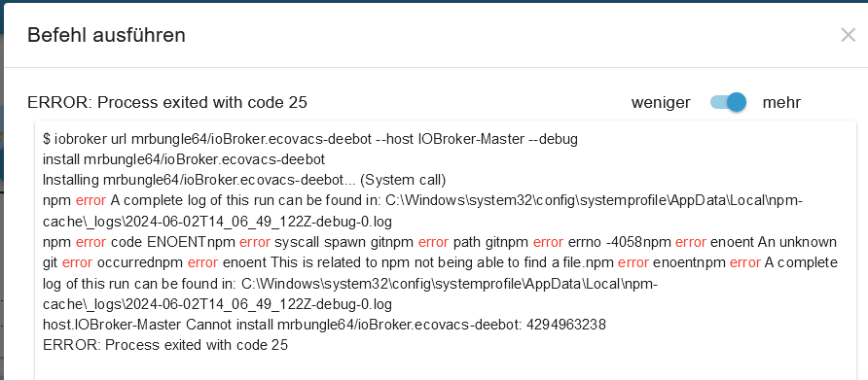This screenshot has height=380, width=868.
Task: Click the error heading above the log box
Action: coord(167,102)
